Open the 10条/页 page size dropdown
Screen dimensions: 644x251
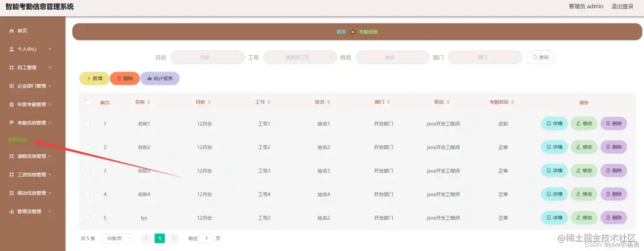[x=117, y=238]
